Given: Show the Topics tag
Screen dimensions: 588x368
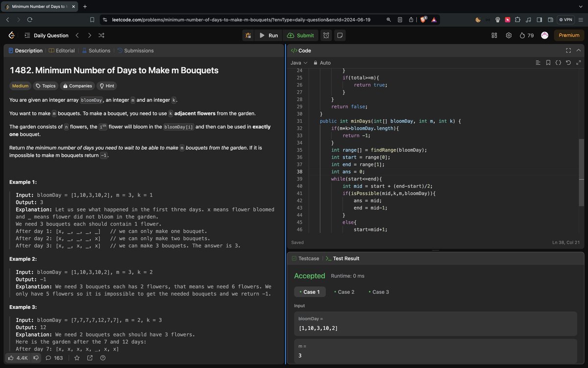Looking at the screenshot, I should (x=46, y=86).
